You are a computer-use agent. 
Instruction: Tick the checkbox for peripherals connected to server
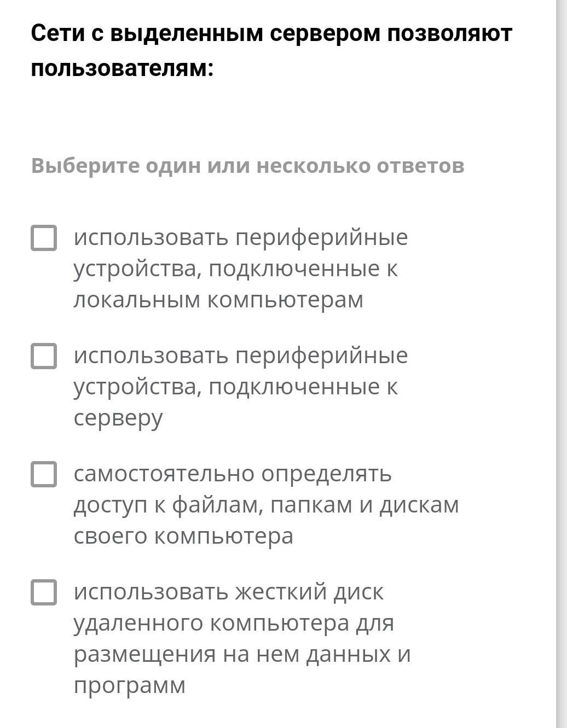44,356
